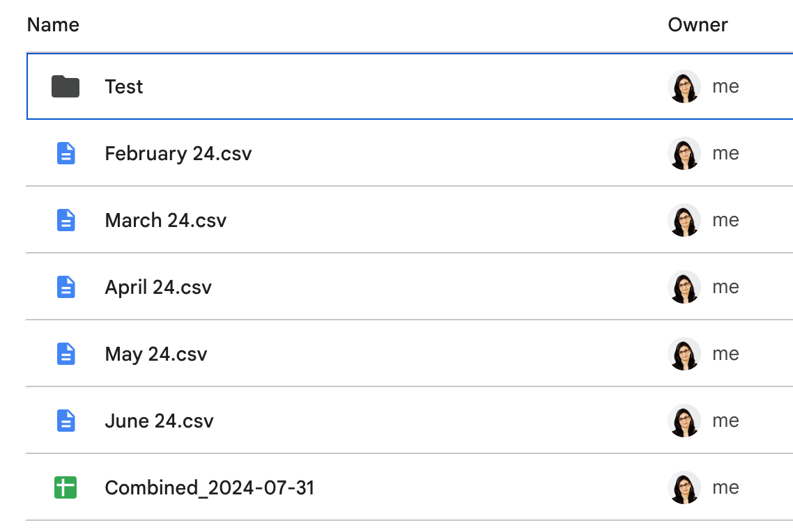Click the June 24.csv document icon
The image size is (793, 532).
pos(66,421)
